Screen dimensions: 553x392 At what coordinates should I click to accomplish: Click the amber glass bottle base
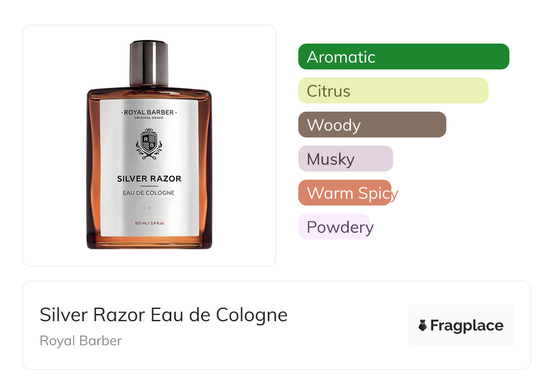tap(149, 243)
